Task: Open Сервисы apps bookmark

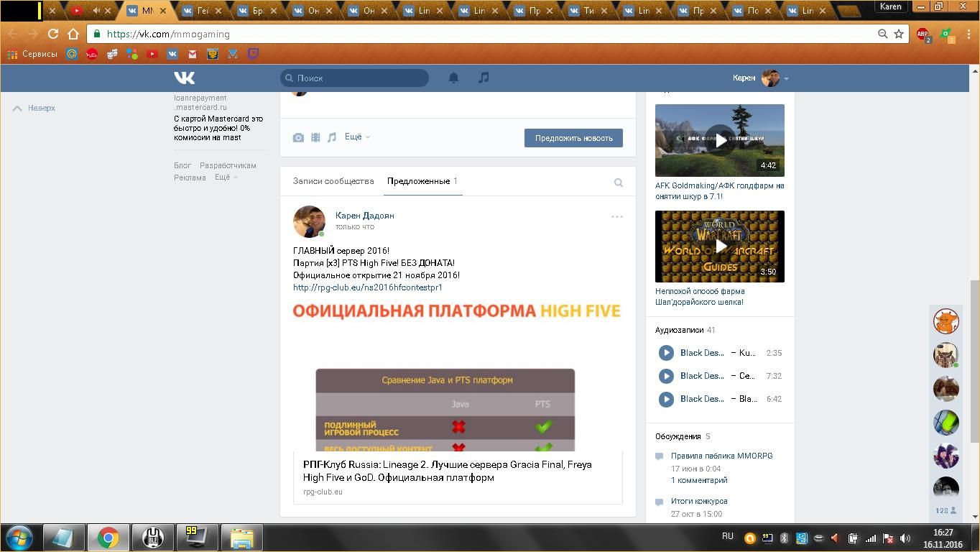Action: click(x=32, y=54)
